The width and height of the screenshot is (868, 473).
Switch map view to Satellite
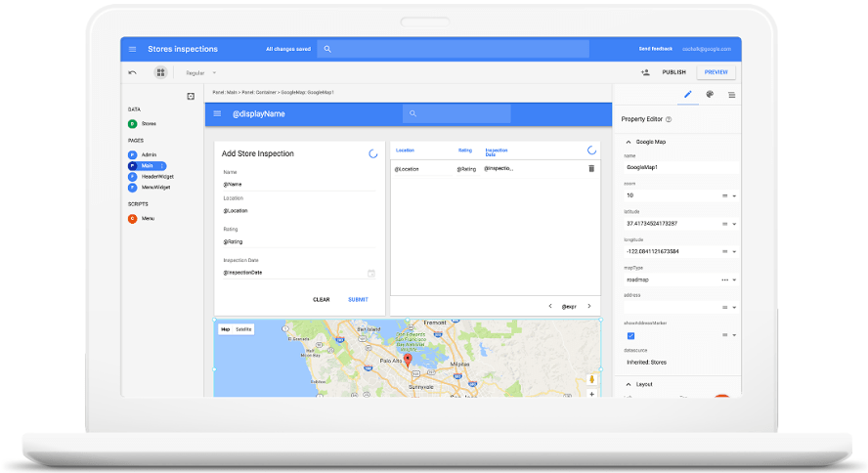click(243, 329)
